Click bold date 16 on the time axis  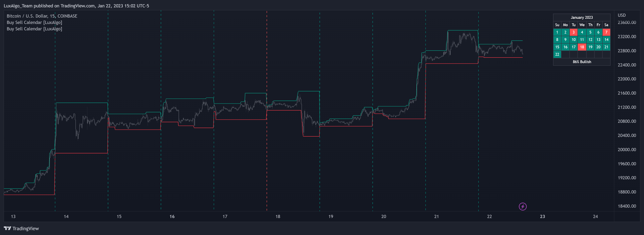tap(172, 216)
